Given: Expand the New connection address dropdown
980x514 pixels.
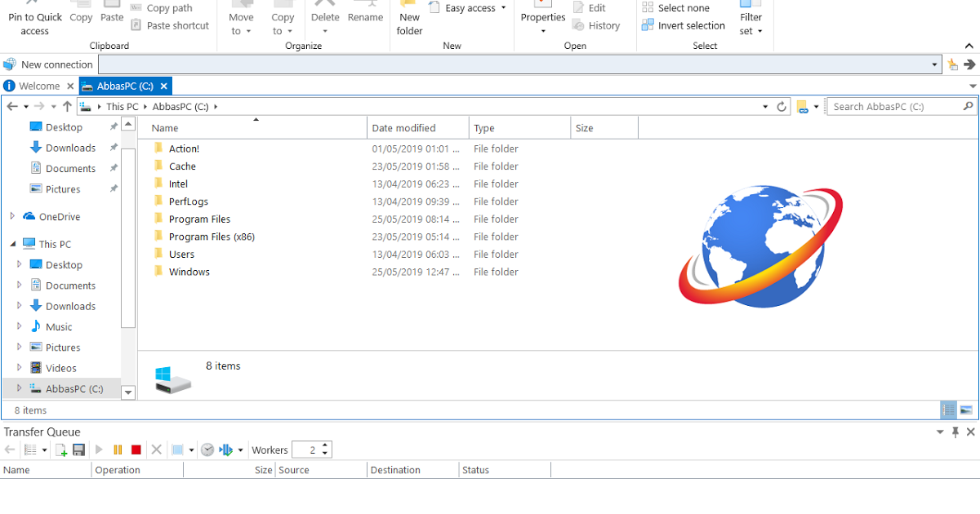Looking at the screenshot, I should [933, 64].
